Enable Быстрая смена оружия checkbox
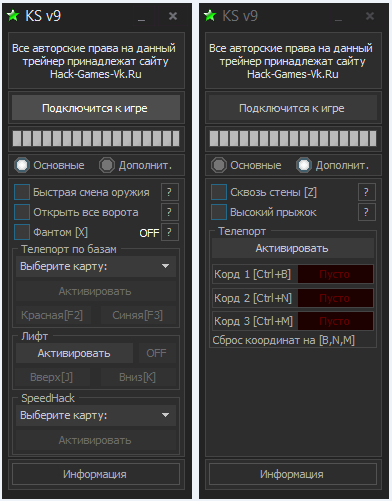The width and height of the screenshot is (392, 501). pyautogui.click(x=22, y=192)
